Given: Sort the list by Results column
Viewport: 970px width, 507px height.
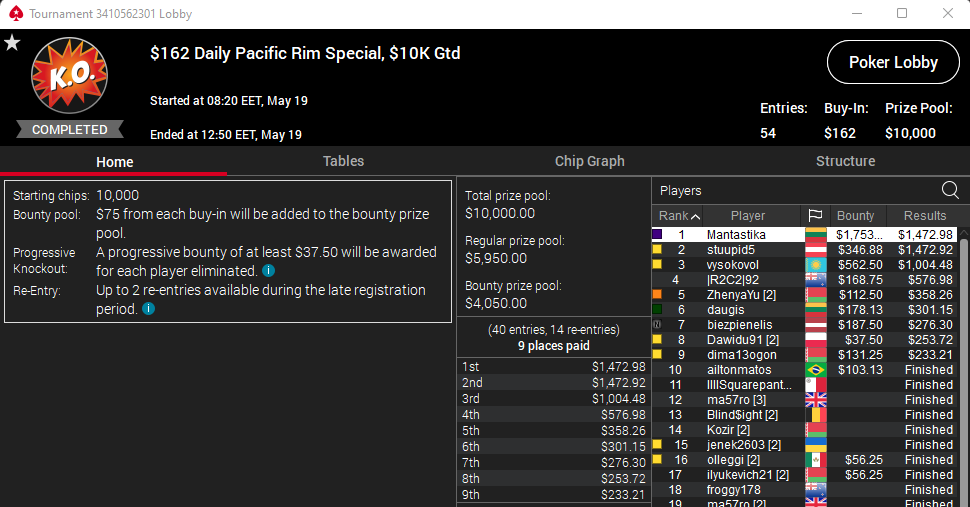Looking at the screenshot, I should click(924, 215).
